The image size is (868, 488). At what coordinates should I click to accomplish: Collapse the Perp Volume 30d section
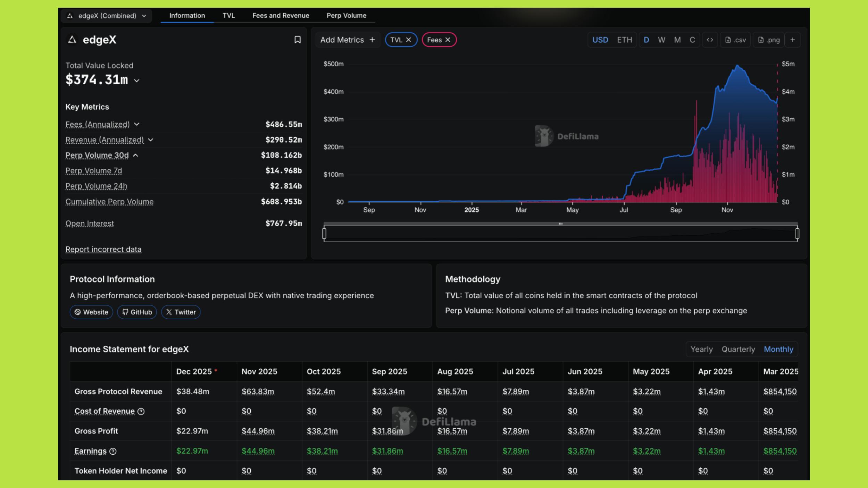(x=136, y=155)
